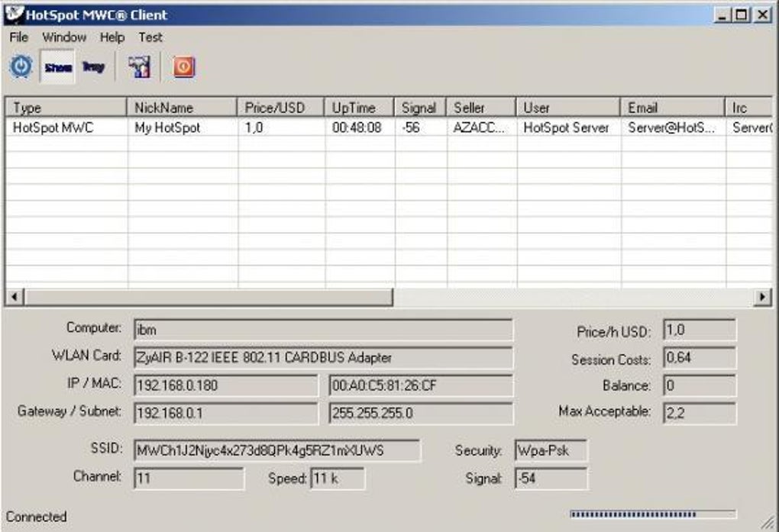Click the orange power-off icon
Image resolution: width=779 pixels, height=532 pixels.
tap(183, 66)
